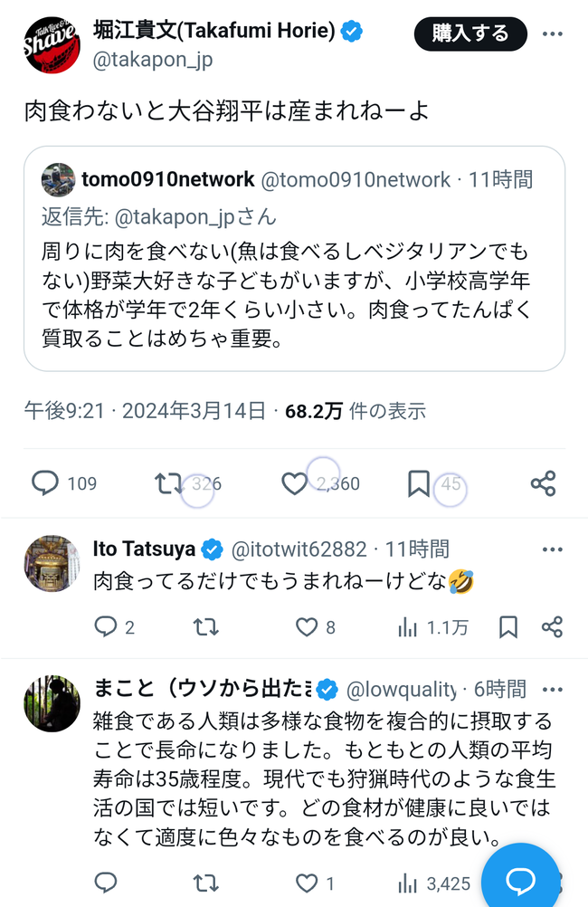This screenshot has height=907, width=588.
Task: Open more options on Ito Tatsuya's reply
Action: (552, 549)
